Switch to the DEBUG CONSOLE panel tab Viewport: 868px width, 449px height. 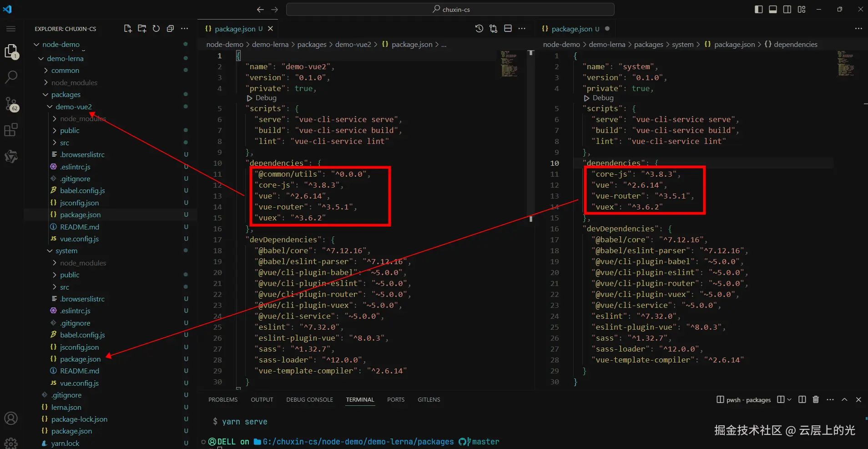(310, 399)
